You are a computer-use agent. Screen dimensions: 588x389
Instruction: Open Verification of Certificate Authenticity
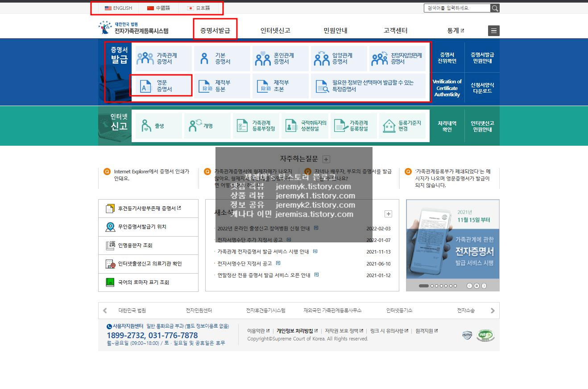coord(447,88)
